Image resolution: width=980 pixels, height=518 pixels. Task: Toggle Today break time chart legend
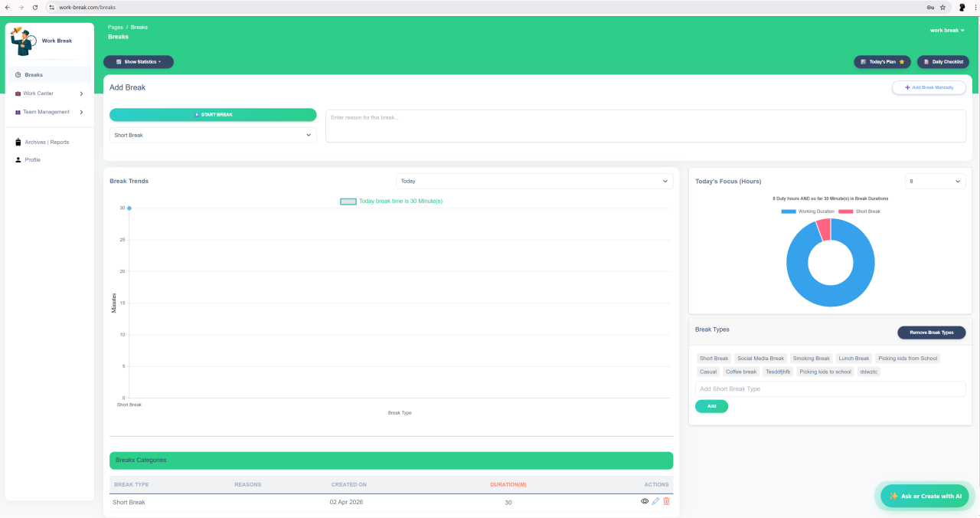[348, 202]
